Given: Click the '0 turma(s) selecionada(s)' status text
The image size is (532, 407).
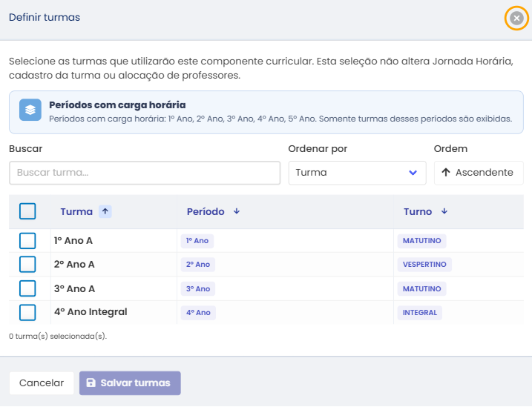Looking at the screenshot, I should (x=58, y=337).
